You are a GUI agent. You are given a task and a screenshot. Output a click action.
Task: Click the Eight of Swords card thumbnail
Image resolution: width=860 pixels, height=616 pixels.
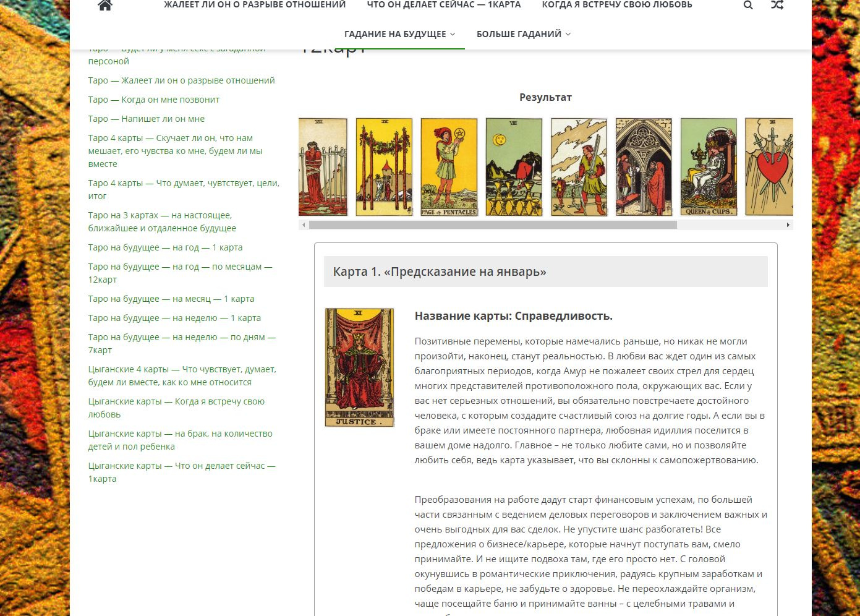[323, 167]
